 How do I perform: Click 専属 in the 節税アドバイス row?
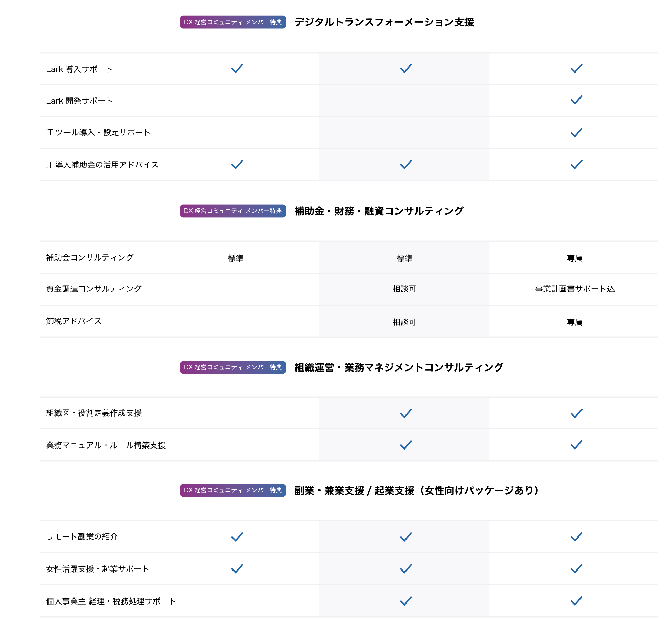pos(575,322)
